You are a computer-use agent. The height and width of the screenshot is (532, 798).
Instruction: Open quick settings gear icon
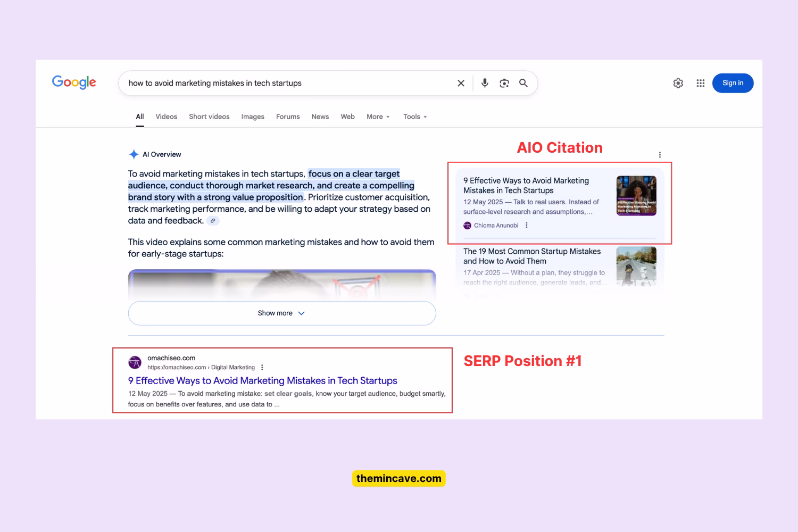point(678,83)
